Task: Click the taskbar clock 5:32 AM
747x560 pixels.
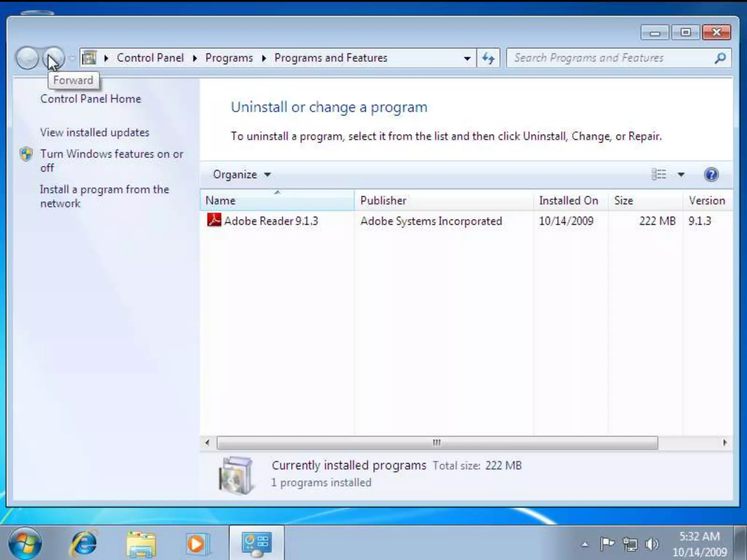Action: (700, 537)
